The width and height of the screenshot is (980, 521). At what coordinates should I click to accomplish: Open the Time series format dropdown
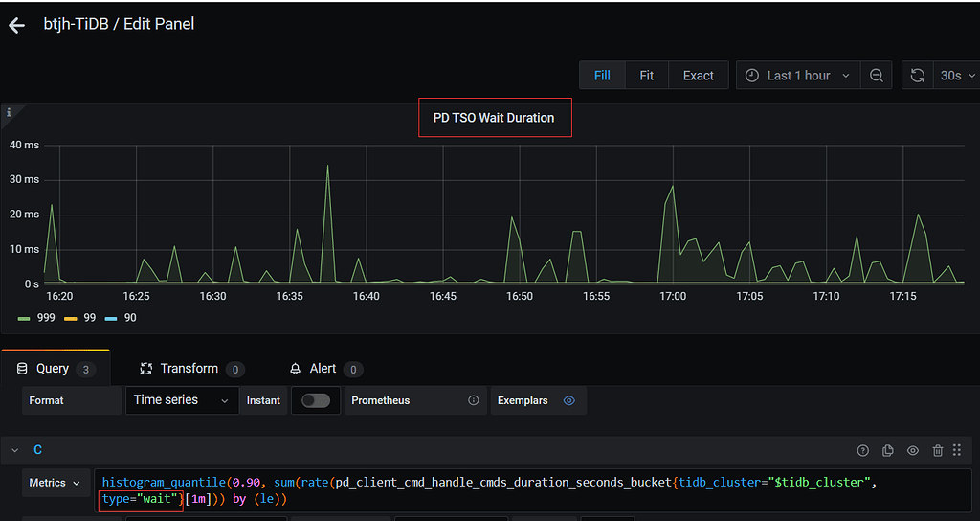pos(182,400)
